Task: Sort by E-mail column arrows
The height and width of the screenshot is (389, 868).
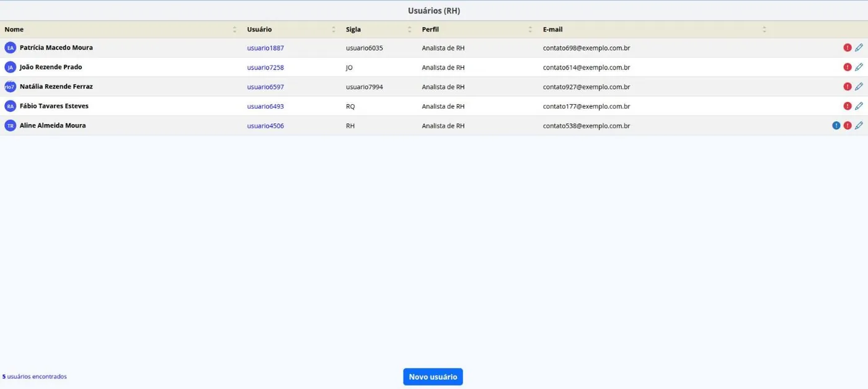Action: click(764, 30)
